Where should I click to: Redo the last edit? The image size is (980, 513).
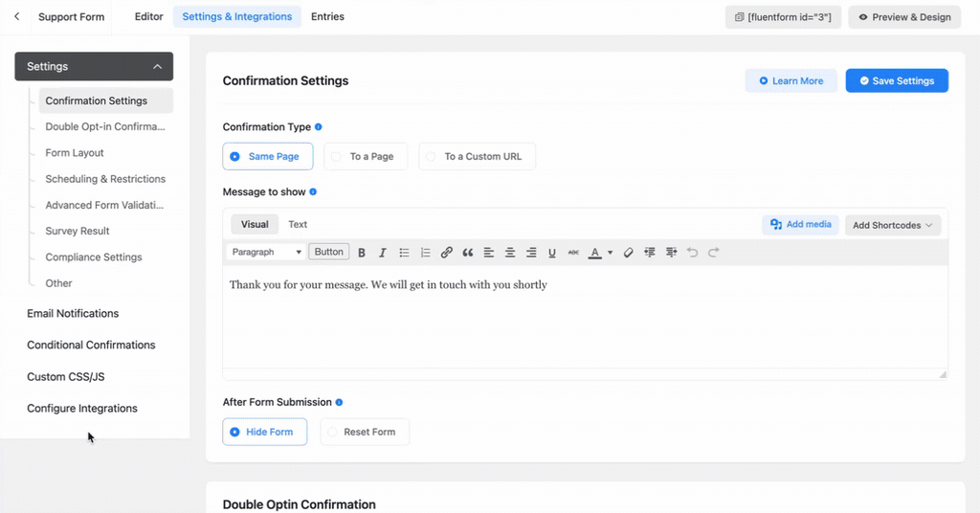(714, 253)
